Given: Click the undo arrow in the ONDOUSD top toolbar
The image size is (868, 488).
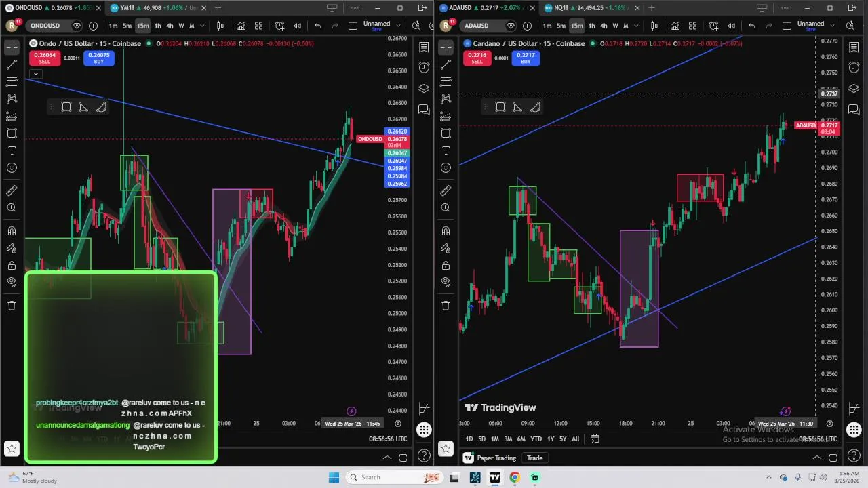Looking at the screenshot, I should point(318,26).
